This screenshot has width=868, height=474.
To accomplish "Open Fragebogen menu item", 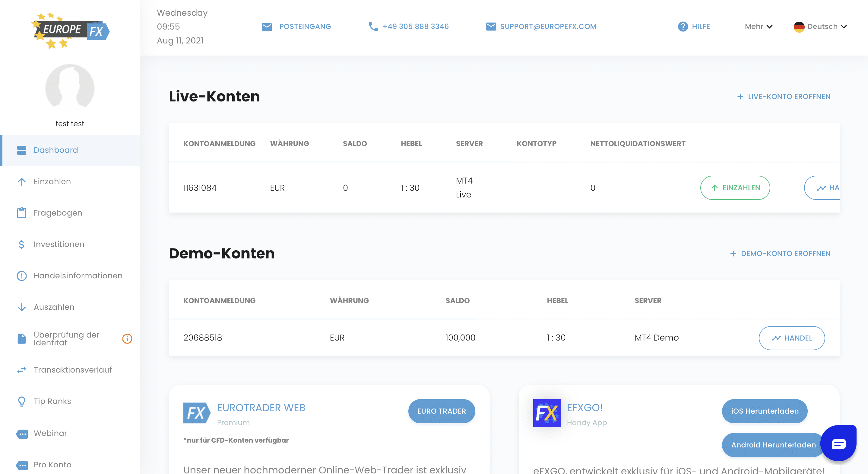I will [70, 213].
